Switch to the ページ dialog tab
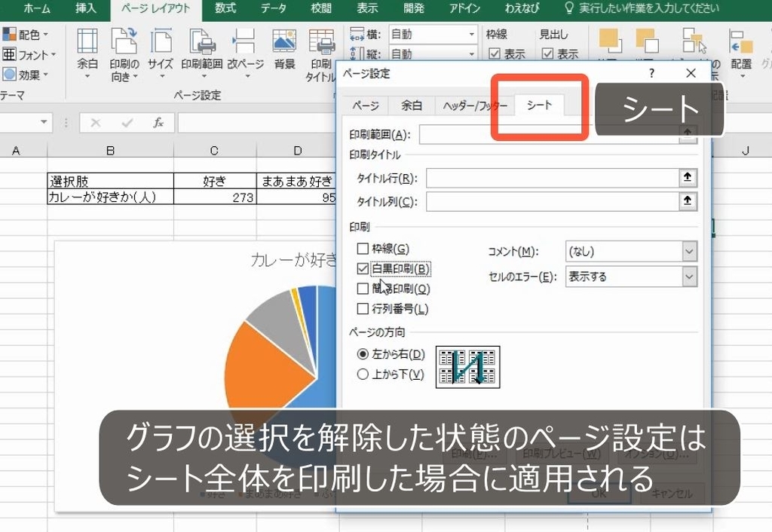The width and height of the screenshot is (772, 532). click(x=366, y=105)
